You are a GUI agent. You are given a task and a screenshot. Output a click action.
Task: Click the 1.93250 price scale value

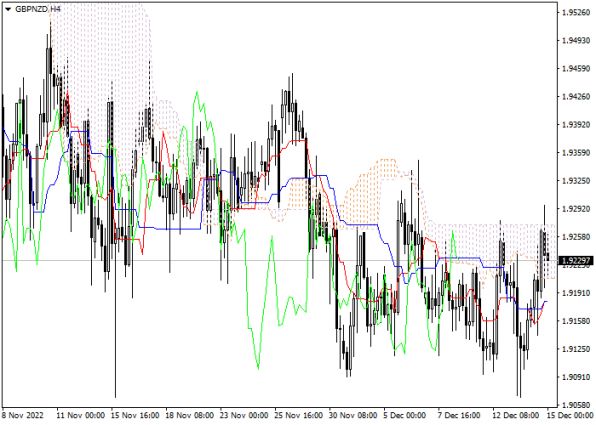[576, 181]
